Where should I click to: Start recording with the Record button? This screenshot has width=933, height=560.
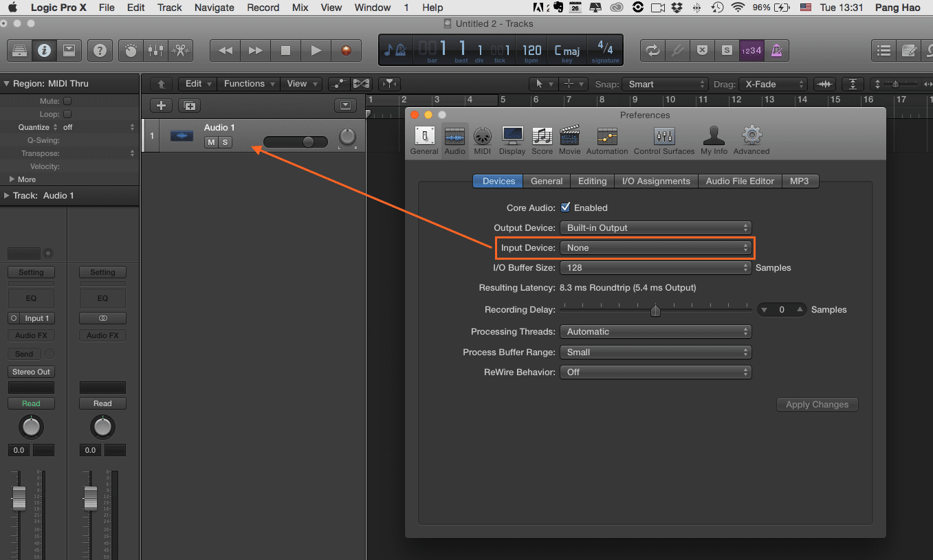point(346,50)
